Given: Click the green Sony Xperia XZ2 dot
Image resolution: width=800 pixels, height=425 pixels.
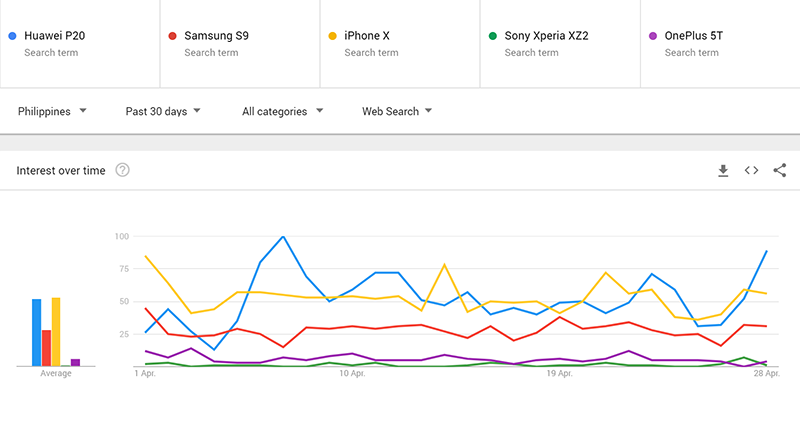Looking at the screenshot, I should click(492, 36).
